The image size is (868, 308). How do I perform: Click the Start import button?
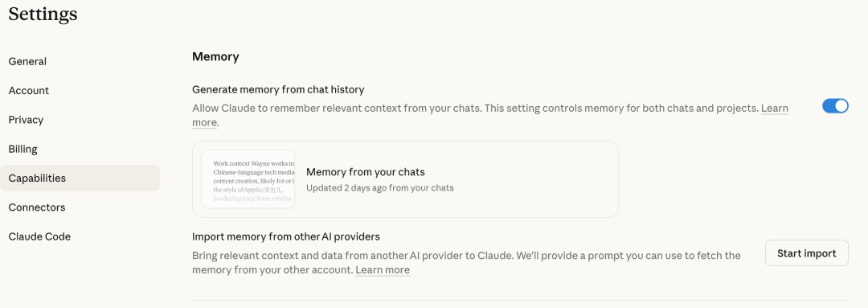pos(807,253)
